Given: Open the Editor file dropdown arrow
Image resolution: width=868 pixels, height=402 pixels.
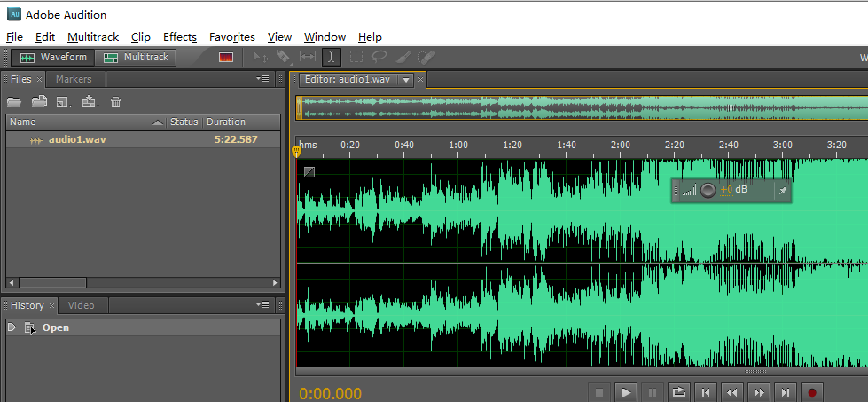Looking at the screenshot, I should pos(406,80).
